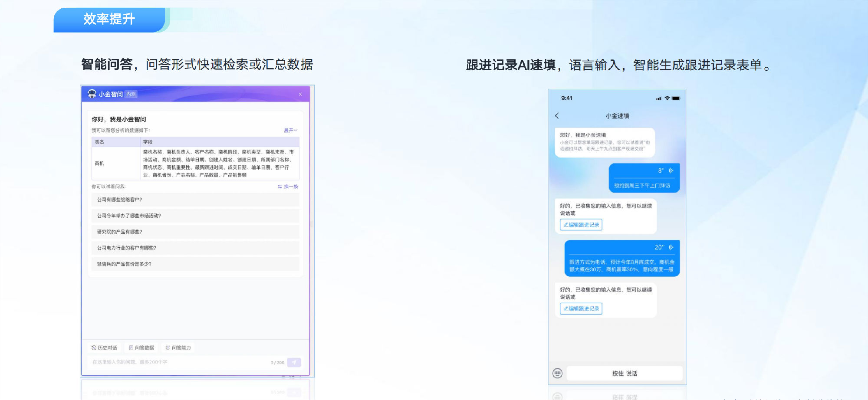Switch to keyboard input in 小金速填
This screenshot has width=868, height=400.
[x=557, y=373]
